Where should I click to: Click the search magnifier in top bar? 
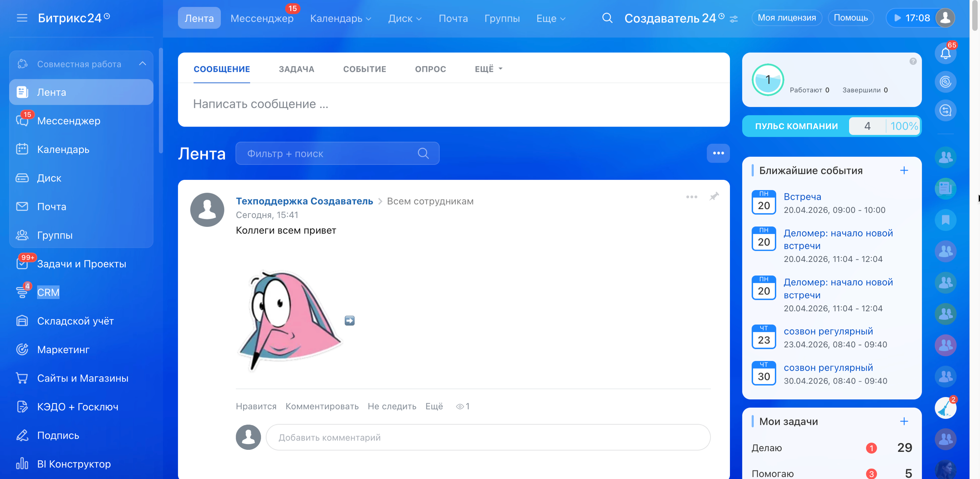coord(607,18)
